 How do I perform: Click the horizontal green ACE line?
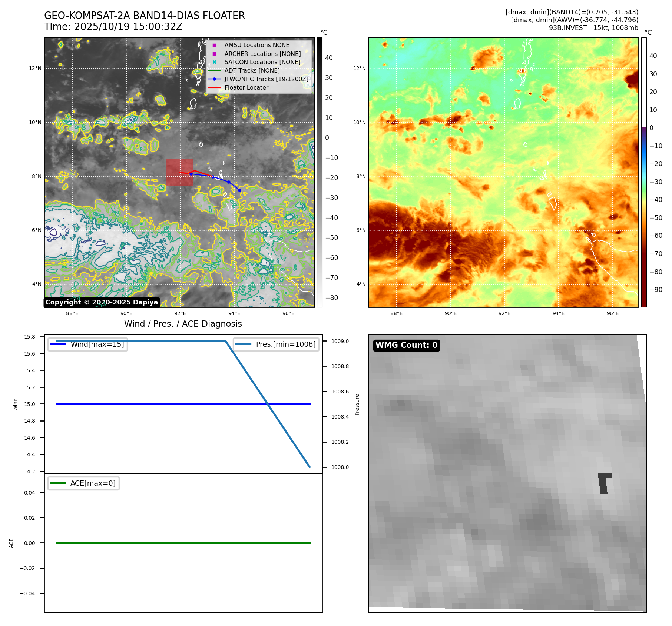(183, 543)
